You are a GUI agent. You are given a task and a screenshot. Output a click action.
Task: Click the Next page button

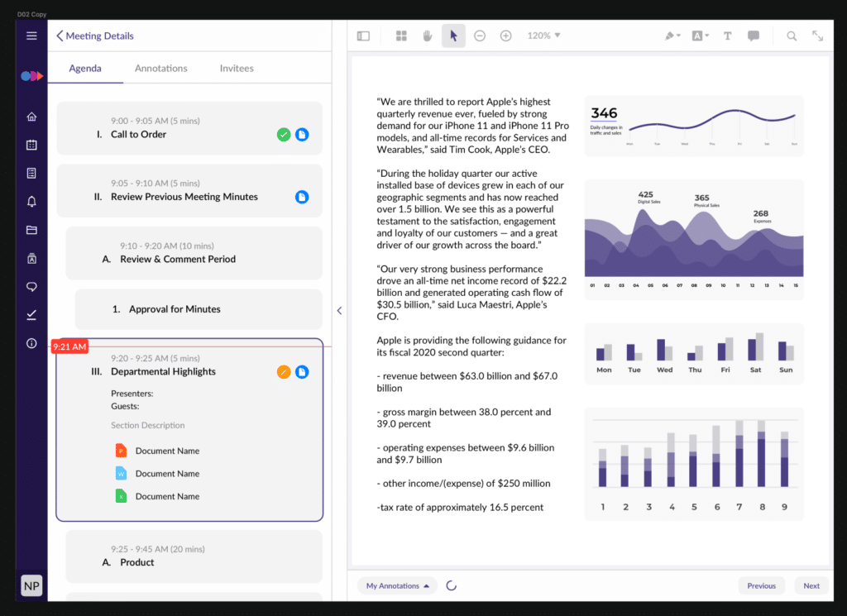(x=811, y=585)
